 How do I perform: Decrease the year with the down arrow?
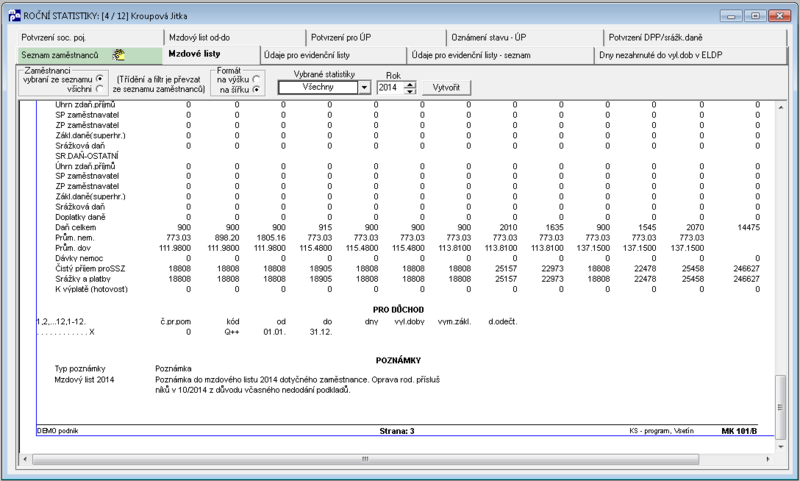click(410, 91)
